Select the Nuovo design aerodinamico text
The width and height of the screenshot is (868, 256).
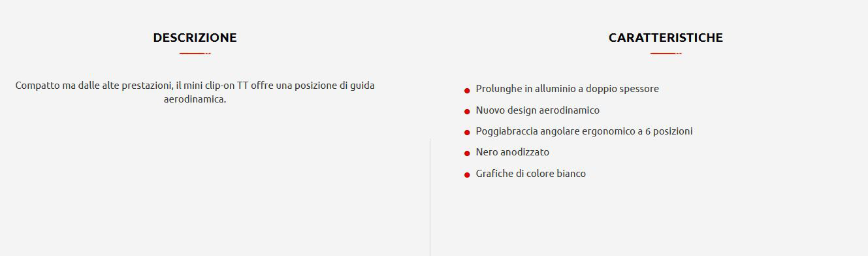[538, 110]
